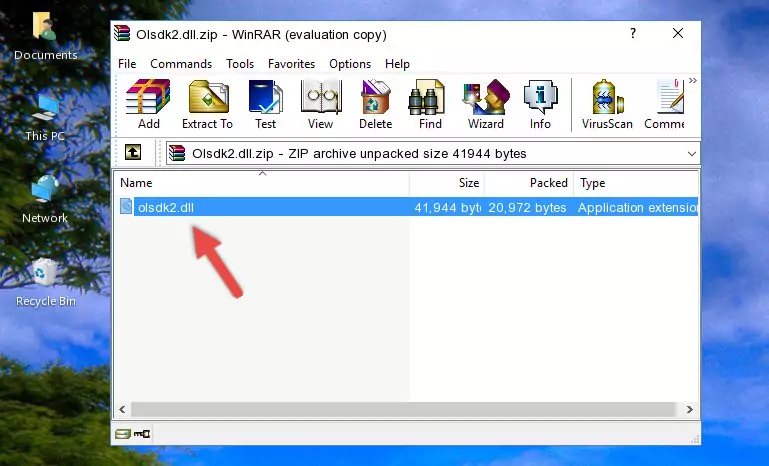Click the 20,972 bytes packed cell
This screenshot has width=769, height=466.
pyautogui.click(x=527, y=207)
